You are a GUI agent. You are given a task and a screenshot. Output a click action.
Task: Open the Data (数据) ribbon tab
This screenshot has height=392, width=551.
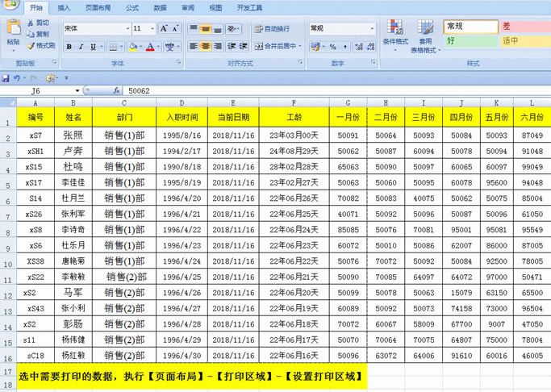coord(160,8)
